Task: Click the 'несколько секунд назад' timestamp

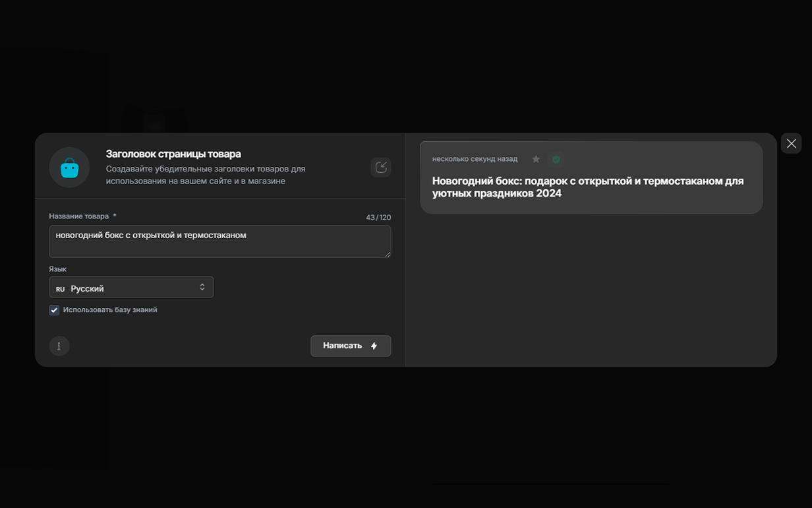Action: point(475,159)
